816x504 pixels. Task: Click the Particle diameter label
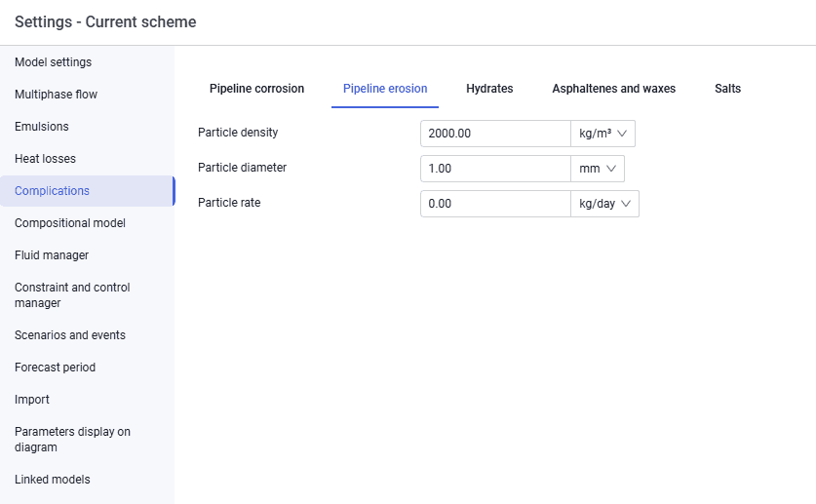click(242, 168)
